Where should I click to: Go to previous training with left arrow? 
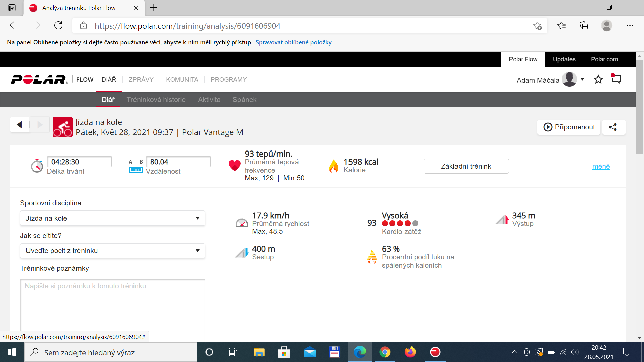coord(19,125)
